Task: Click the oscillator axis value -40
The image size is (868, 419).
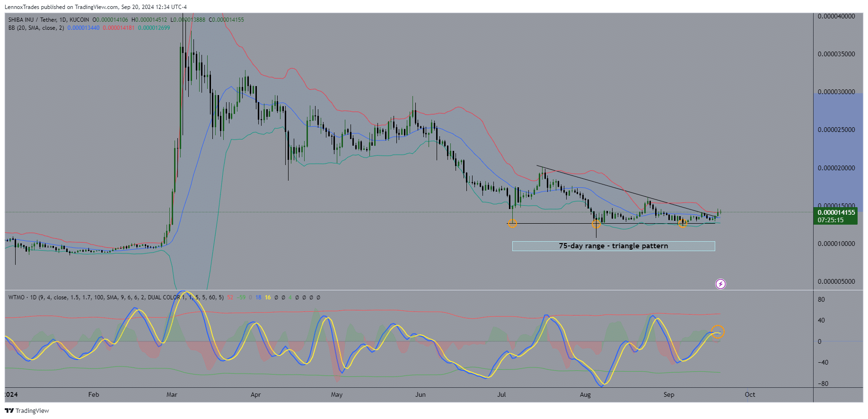Action: pos(823,362)
